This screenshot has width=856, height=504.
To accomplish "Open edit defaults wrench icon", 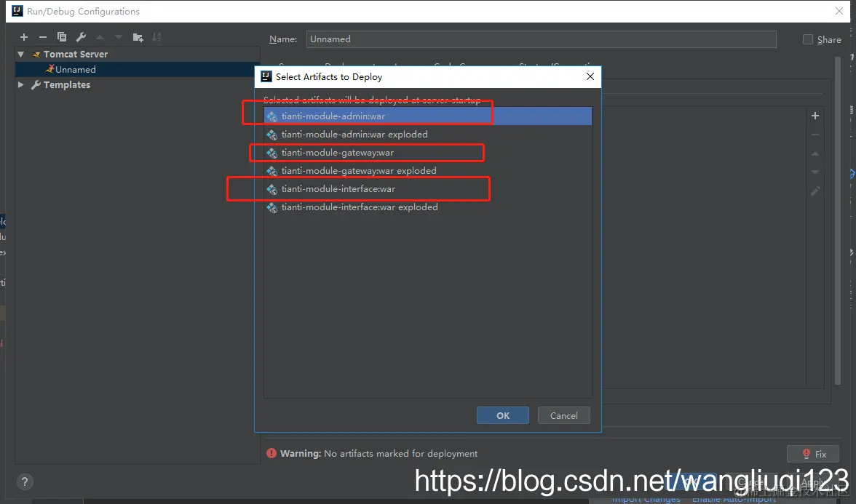I will tap(81, 37).
